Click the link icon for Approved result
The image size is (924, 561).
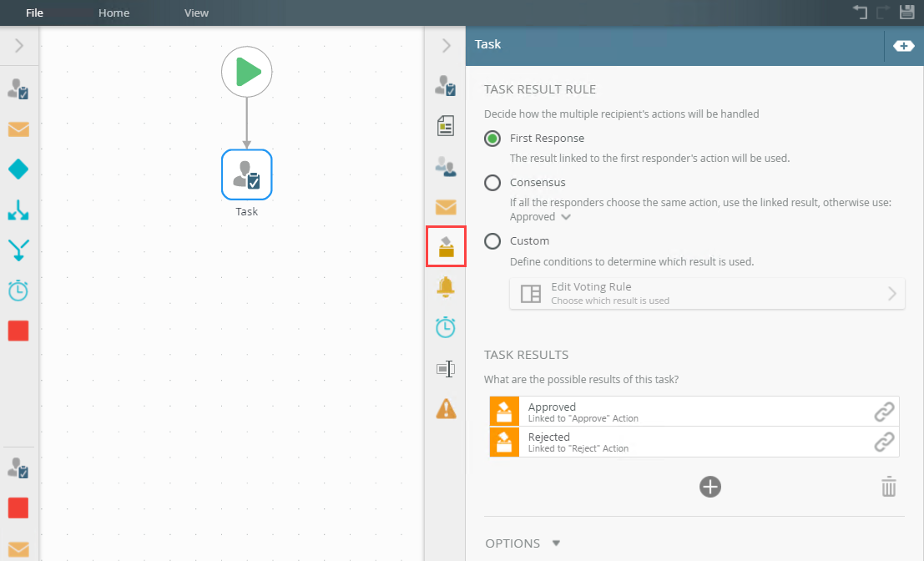[884, 412]
